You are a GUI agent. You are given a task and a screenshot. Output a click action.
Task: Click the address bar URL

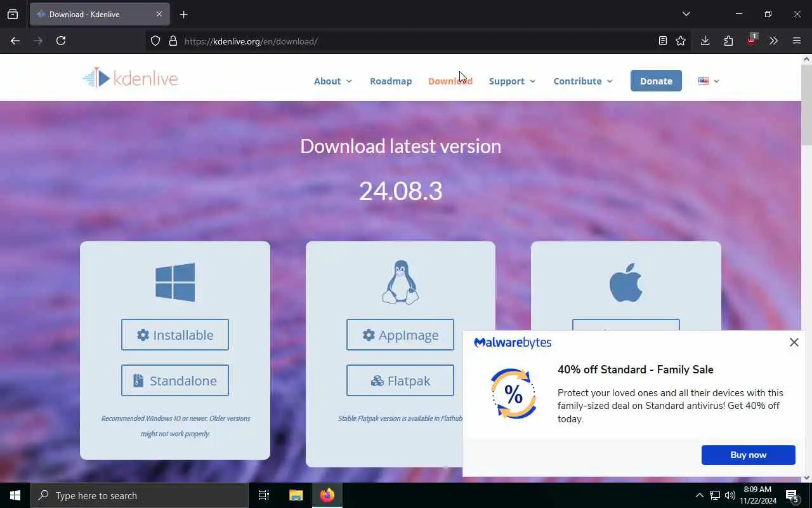click(x=251, y=41)
